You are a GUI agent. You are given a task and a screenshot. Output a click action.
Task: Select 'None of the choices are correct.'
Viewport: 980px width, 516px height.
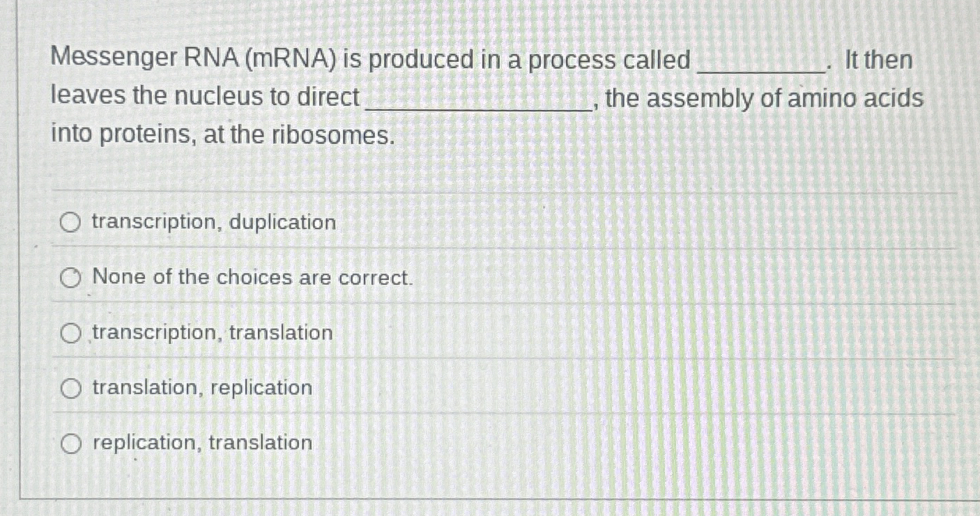[x=70, y=278]
